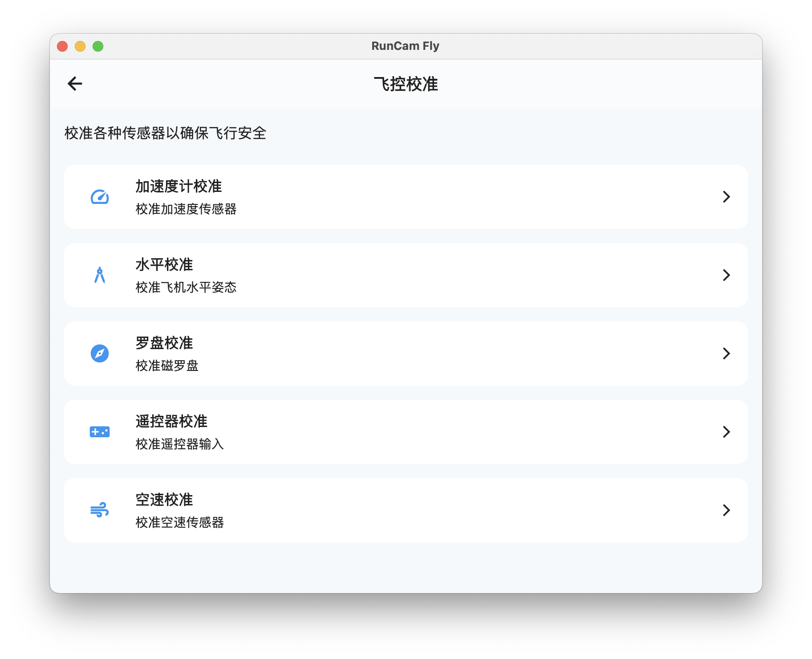Click the RunCam Fly title bar text
Viewport: 812px width, 659px height.
click(x=405, y=45)
